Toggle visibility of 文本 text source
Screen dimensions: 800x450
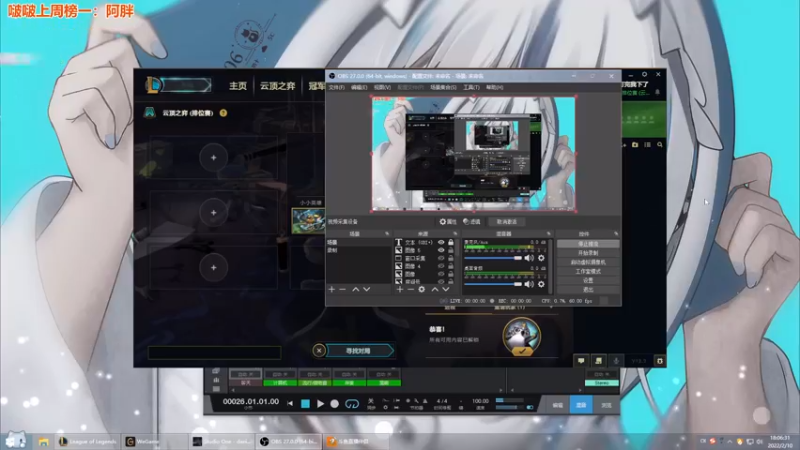point(441,242)
